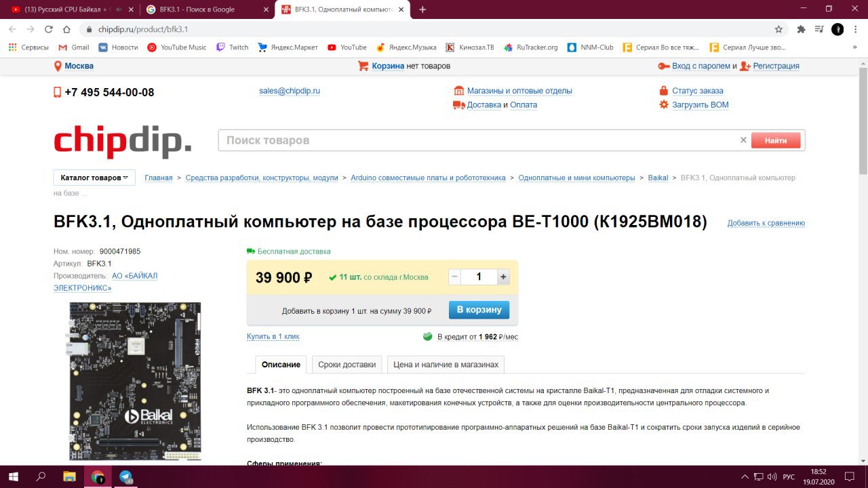The width and height of the screenshot is (868, 488).
Task: Open the Twitch bookmark
Action: pos(233,47)
